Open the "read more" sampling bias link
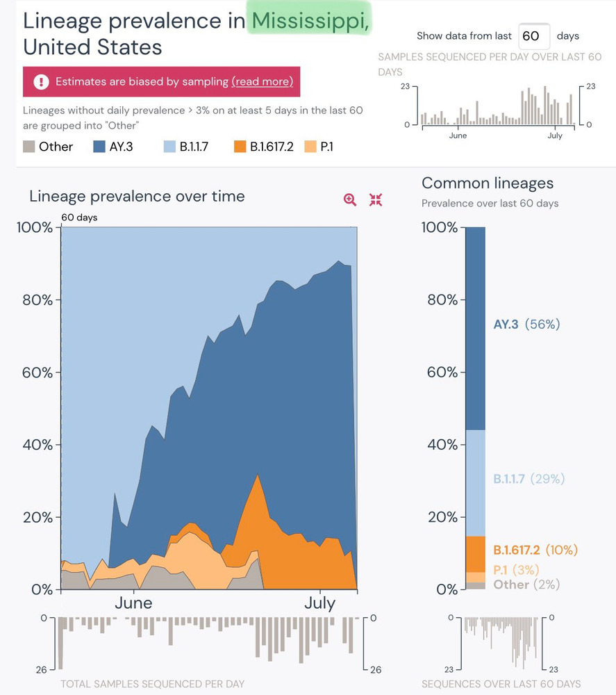The width and height of the screenshot is (616, 695). (x=262, y=81)
